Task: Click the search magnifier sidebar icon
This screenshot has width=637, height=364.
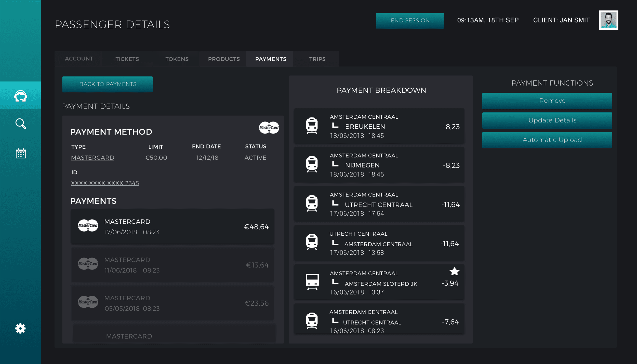Action: pos(20,124)
